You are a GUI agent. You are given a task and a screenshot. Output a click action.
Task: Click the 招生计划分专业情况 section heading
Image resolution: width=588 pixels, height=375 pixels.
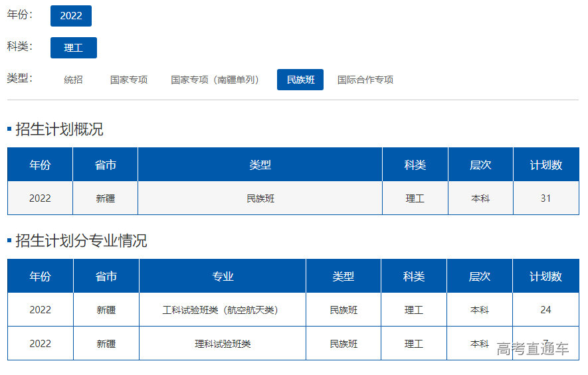pyautogui.click(x=81, y=241)
